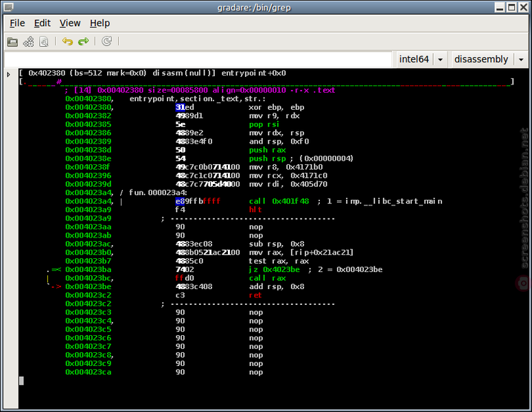
Task: Click the 'fun.000023a4:' function label
Action: coord(158,193)
